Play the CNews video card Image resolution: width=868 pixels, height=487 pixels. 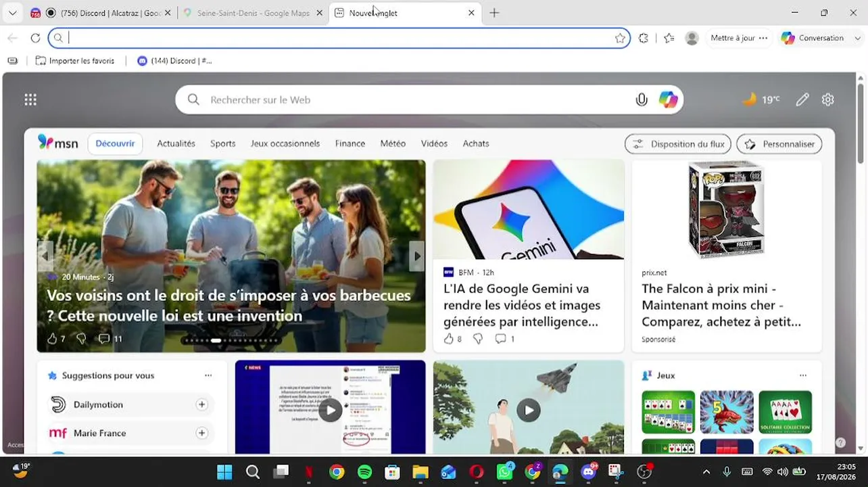click(x=330, y=410)
